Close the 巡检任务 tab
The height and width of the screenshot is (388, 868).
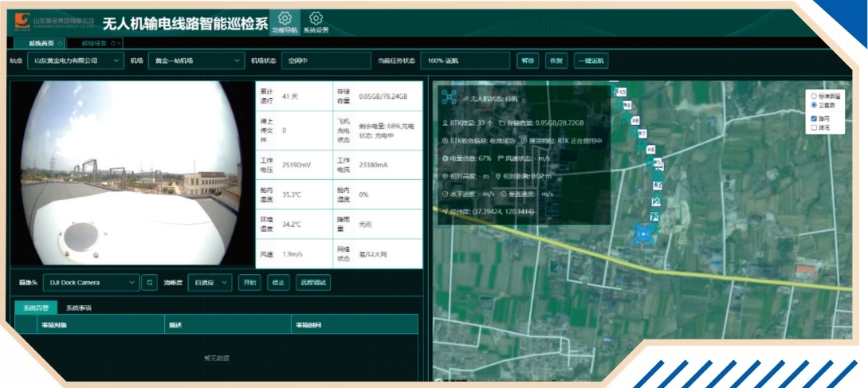(119, 43)
